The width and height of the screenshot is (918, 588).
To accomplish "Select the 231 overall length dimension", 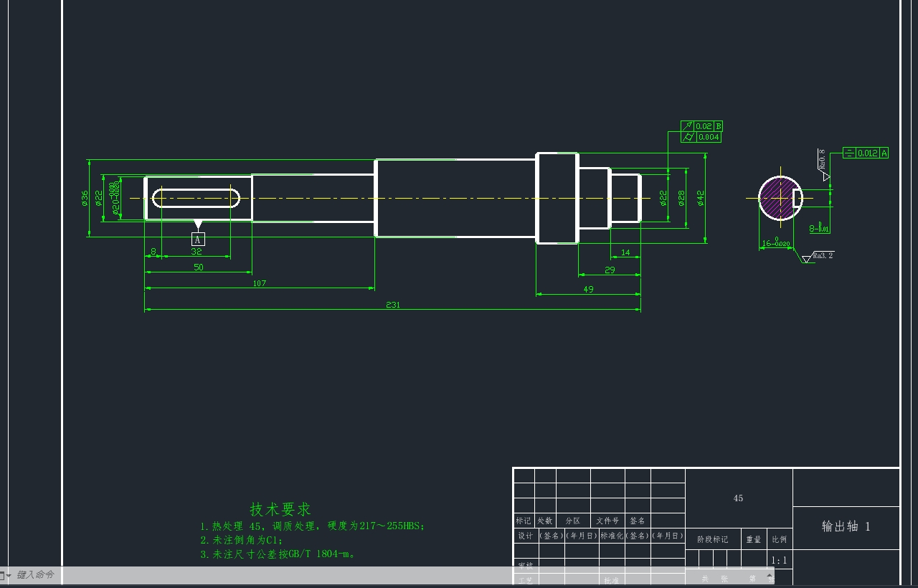I will point(393,305).
